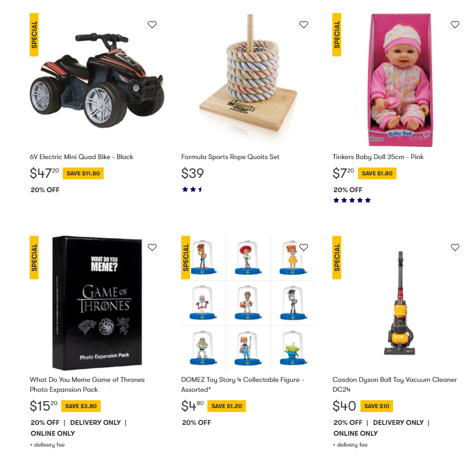Open the What Do You Meme box image
This screenshot has width=476, height=457.
[97, 303]
